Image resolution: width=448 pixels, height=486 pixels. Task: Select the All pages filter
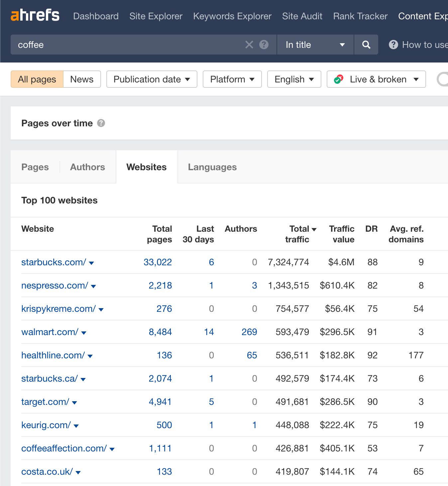coord(37,79)
